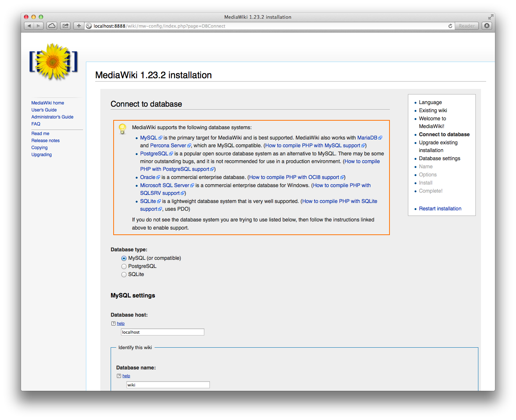Follow the MariaDB external link
The height and width of the screenshot is (420, 516).
(x=367, y=138)
